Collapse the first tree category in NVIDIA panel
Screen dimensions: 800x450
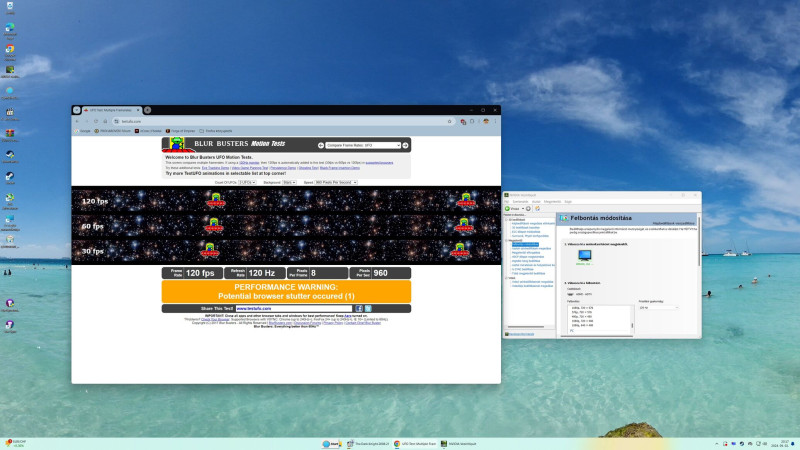[506, 219]
